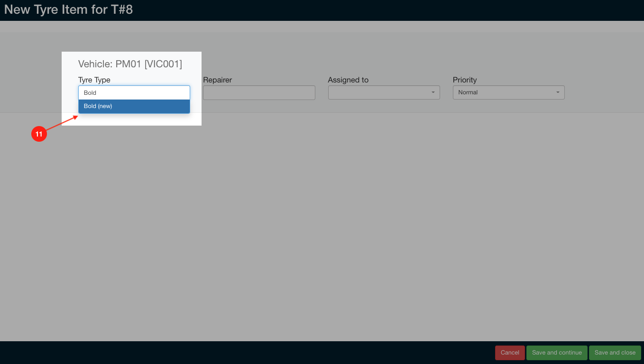Click the Save and continue button
Viewport: 644px width, 364px height.
coord(557,353)
